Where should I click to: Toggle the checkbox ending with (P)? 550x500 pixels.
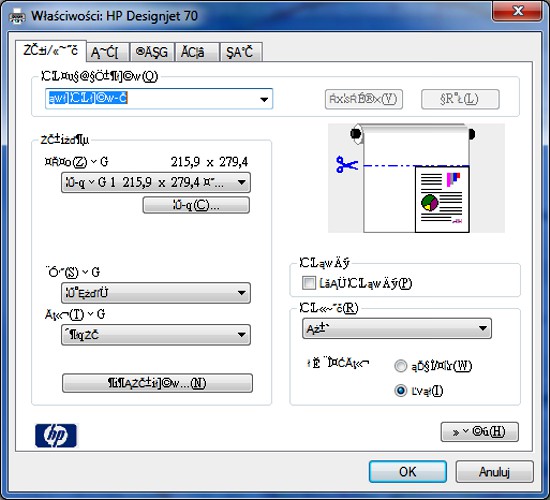tap(309, 283)
